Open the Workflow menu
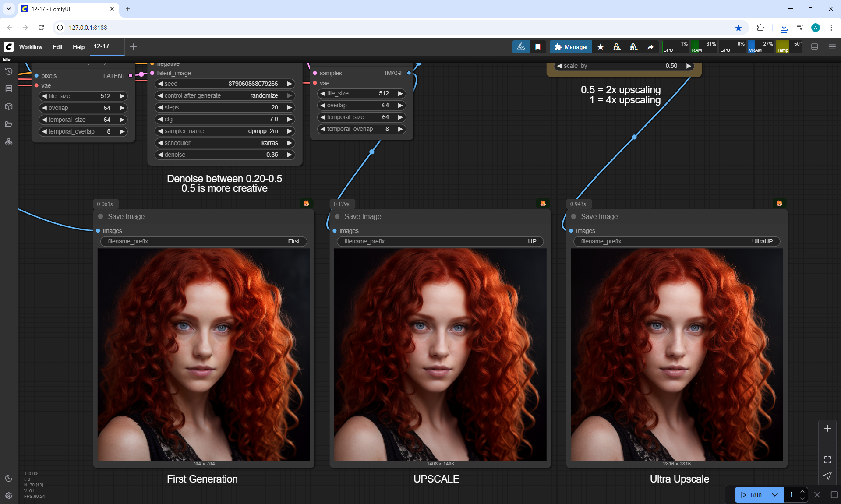Viewport: 841px width, 504px height. (x=31, y=47)
